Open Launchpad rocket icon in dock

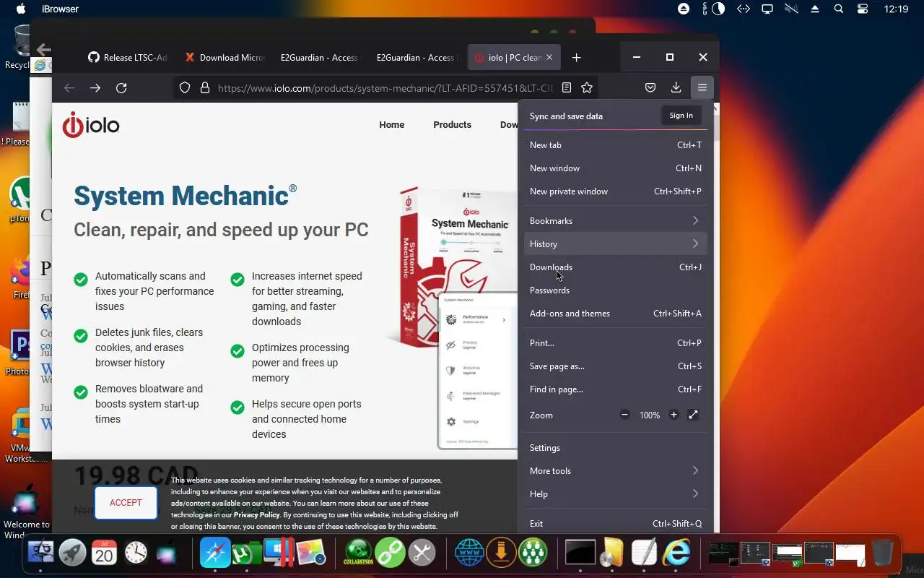[72, 553]
